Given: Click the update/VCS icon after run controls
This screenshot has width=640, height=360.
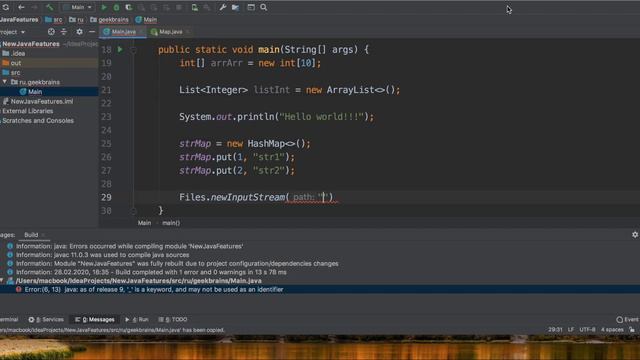Looking at the screenshot, I should click(195, 7).
